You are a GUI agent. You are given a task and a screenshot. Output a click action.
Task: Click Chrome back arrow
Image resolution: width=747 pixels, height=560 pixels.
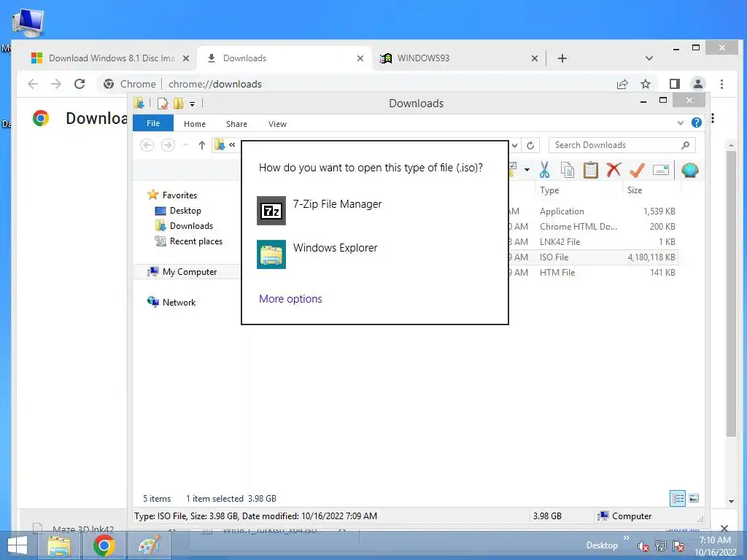[x=33, y=84]
